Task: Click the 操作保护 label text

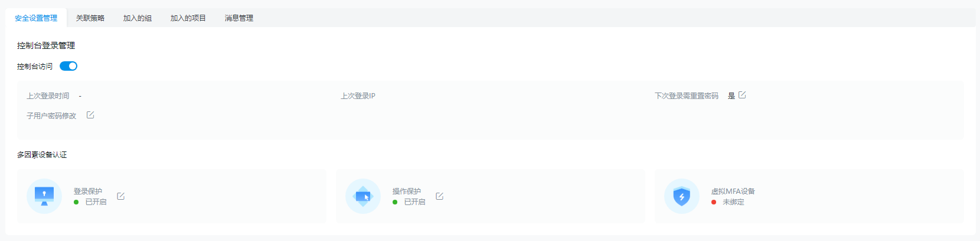Action: click(x=407, y=192)
